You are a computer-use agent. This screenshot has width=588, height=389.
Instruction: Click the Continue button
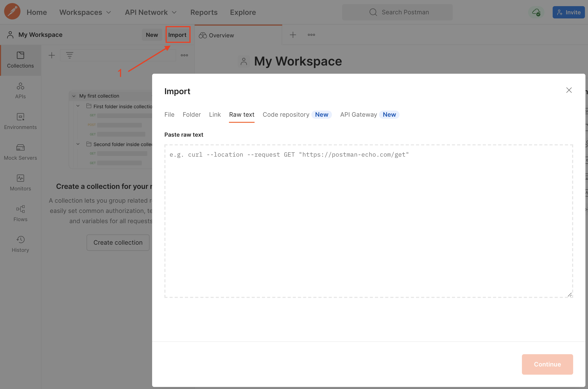click(547, 364)
